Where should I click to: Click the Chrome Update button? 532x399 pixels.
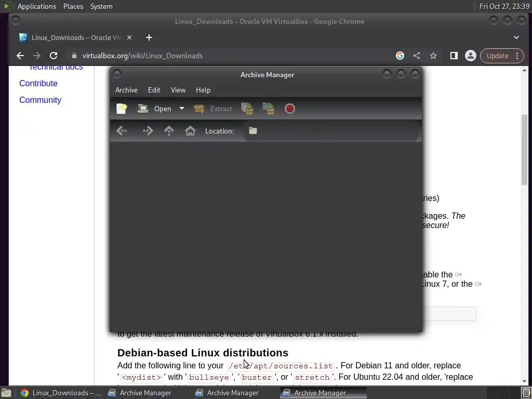click(x=497, y=56)
